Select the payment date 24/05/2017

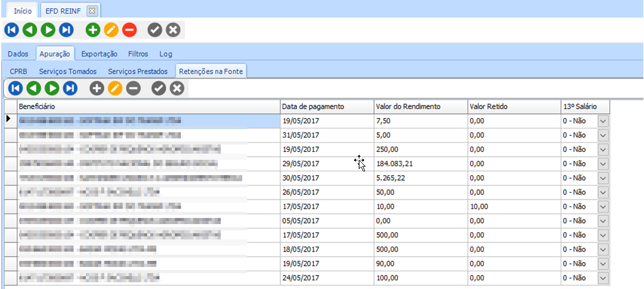[327, 278]
